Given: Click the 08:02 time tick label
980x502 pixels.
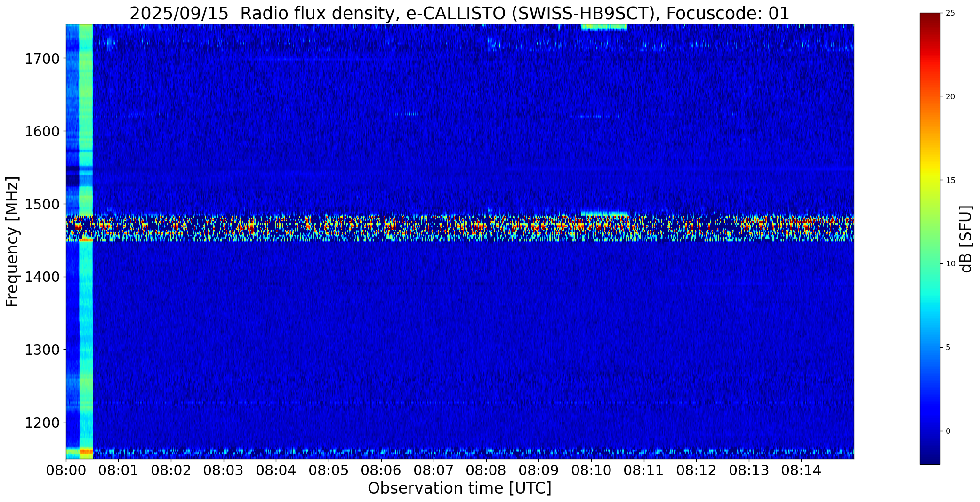Looking at the screenshot, I should click(171, 470).
